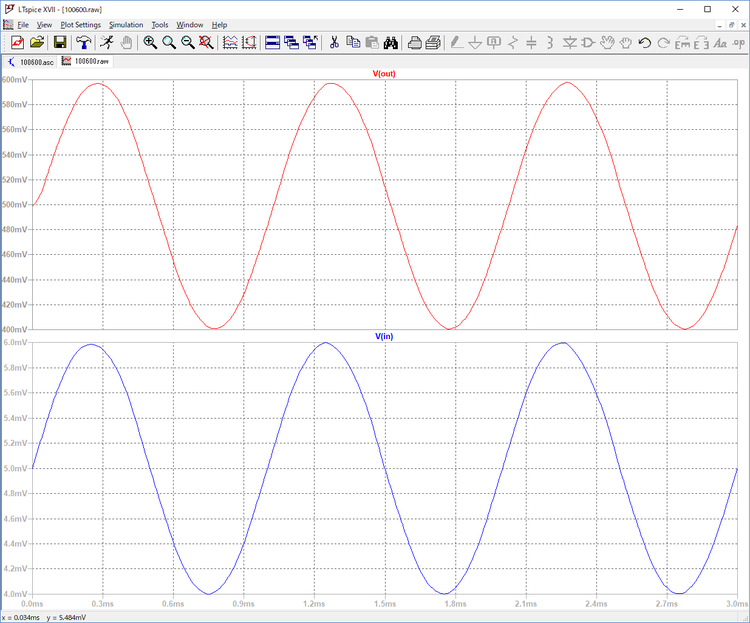The height and width of the screenshot is (623, 750).
Task: Open the Simulation menu
Action: [126, 24]
